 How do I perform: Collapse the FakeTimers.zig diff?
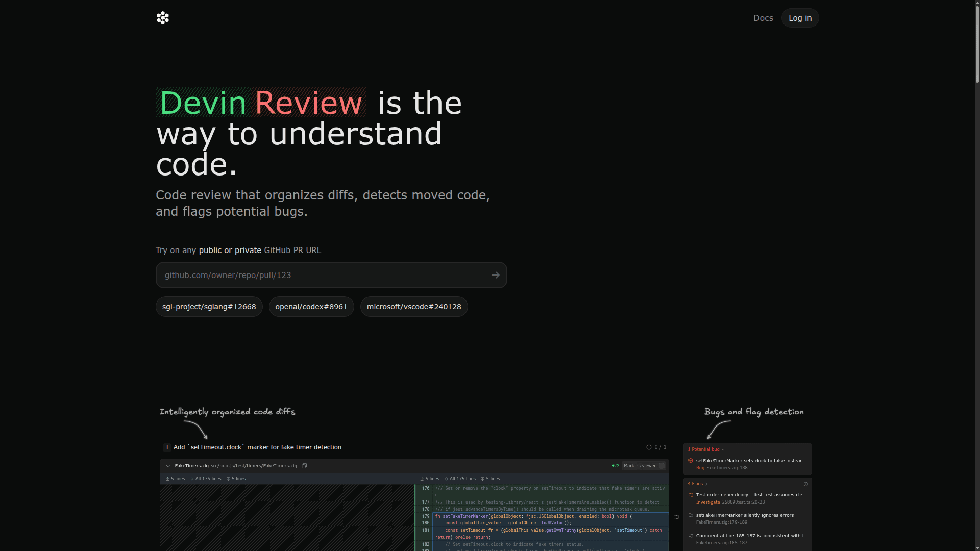pos(168,466)
